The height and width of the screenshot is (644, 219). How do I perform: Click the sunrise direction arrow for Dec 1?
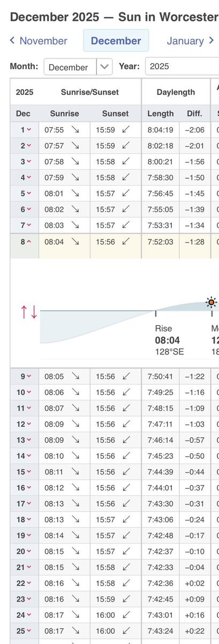[75, 129]
